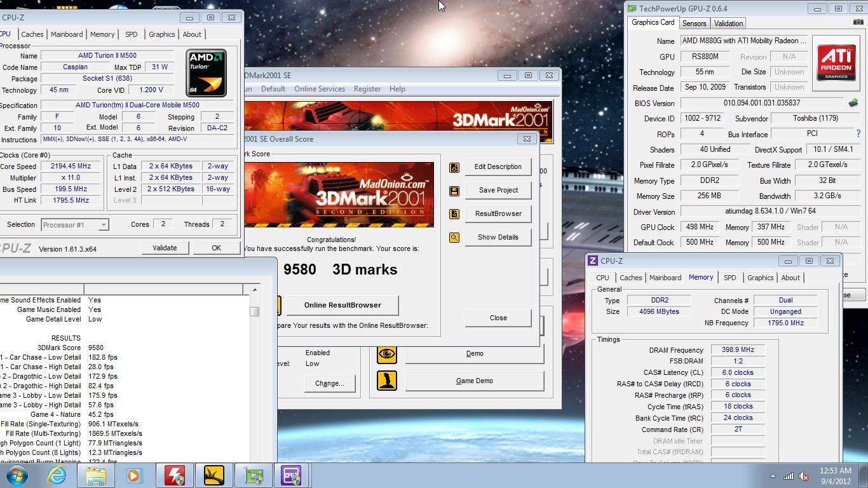
Task: Open Graphics tab in the CPU-Z Memory window
Action: click(760, 278)
